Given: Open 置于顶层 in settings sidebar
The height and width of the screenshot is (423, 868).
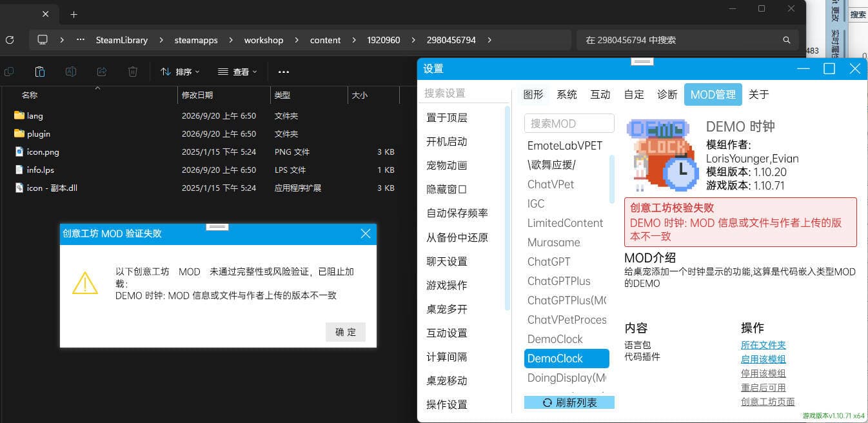Looking at the screenshot, I should coord(447,117).
